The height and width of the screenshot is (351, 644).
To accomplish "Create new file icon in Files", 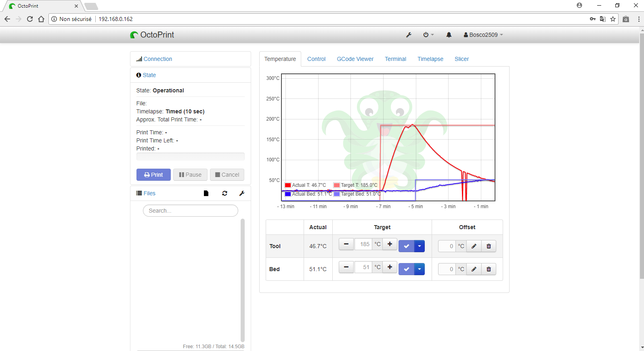I will click(206, 193).
